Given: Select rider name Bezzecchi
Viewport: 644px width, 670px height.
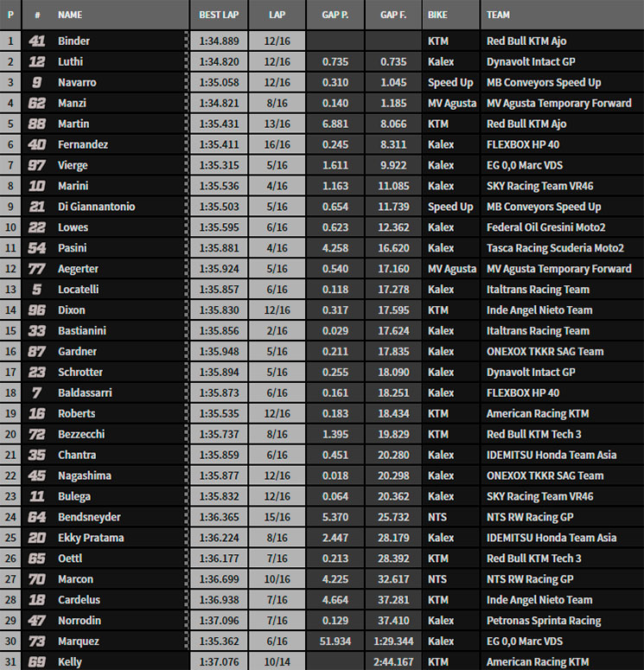Looking at the screenshot, I should [81, 434].
